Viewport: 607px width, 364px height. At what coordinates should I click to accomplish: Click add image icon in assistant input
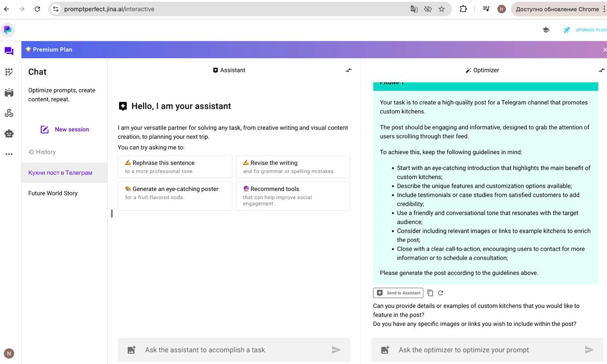[x=132, y=350]
